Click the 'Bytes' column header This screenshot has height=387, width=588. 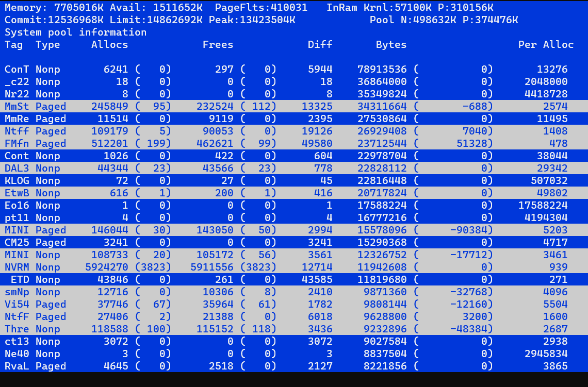(x=391, y=45)
